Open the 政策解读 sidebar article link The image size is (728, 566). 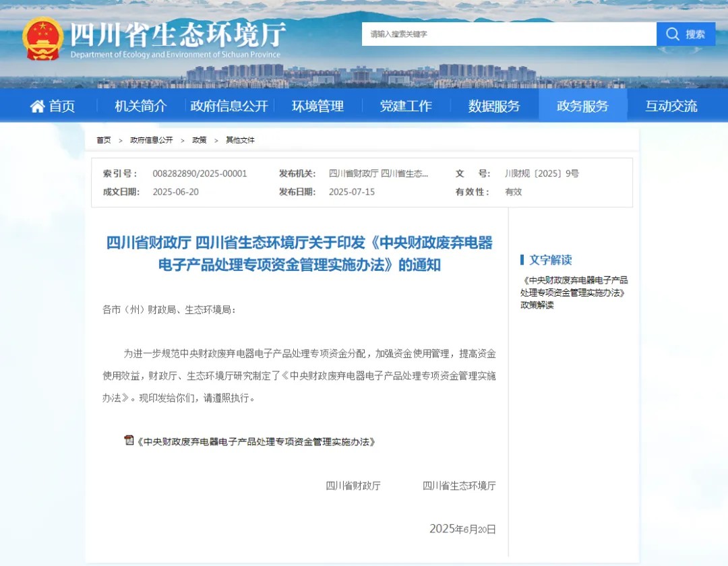pyautogui.click(x=574, y=292)
